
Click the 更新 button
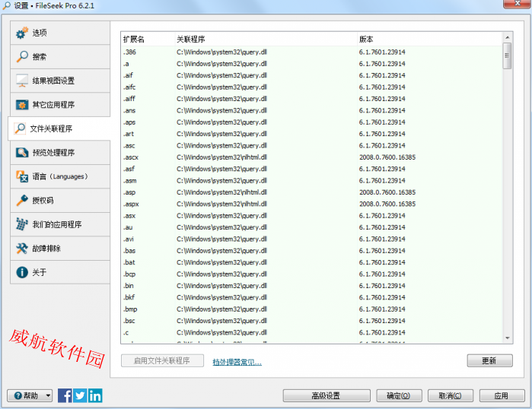point(489,360)
